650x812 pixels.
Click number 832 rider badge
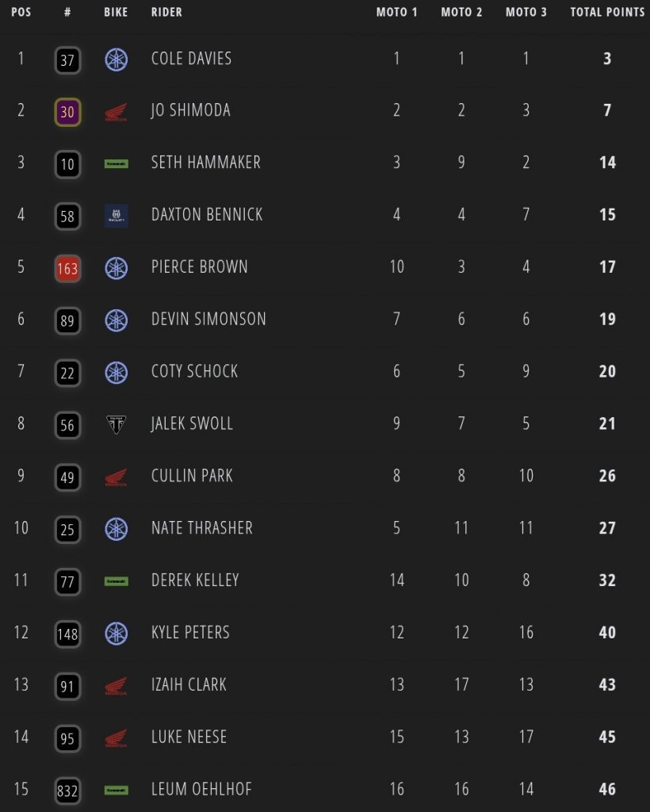click(67, 791)
